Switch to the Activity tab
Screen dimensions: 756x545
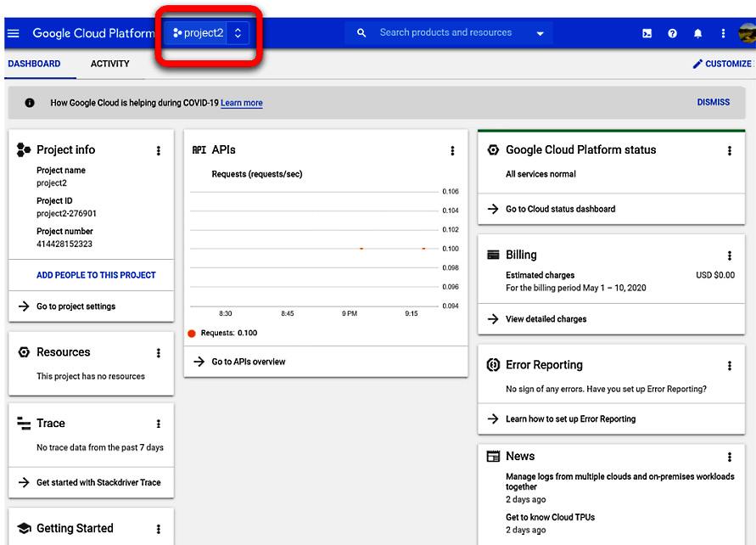[x=110, y=64]
